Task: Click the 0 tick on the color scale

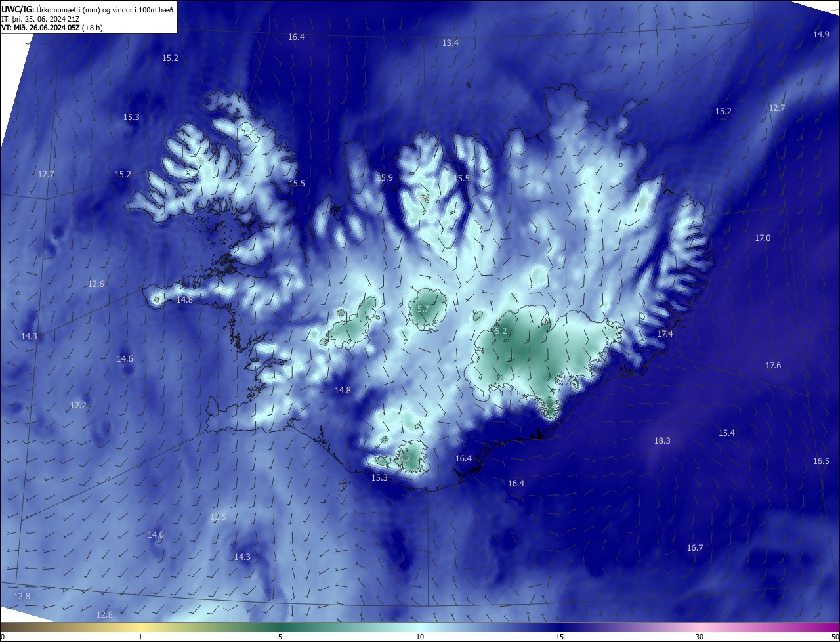Action: click(x=3, y=637)
